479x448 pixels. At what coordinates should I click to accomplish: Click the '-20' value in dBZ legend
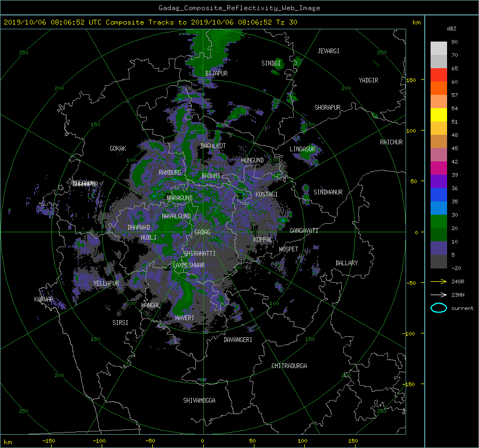click(x=456, y=268)
